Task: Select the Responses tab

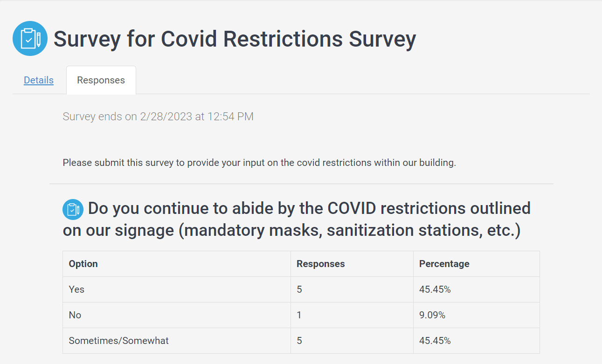Action: point(101,80)
